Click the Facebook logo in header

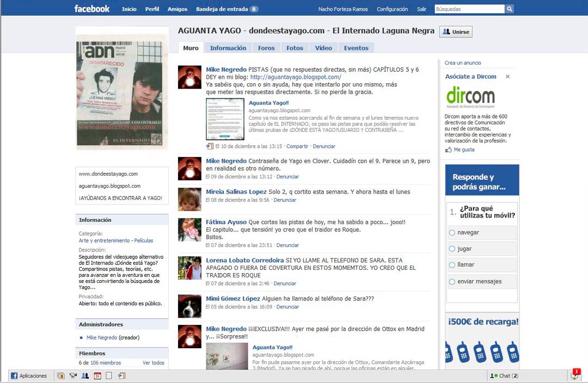pyautogui.click(x=91, y=9)
